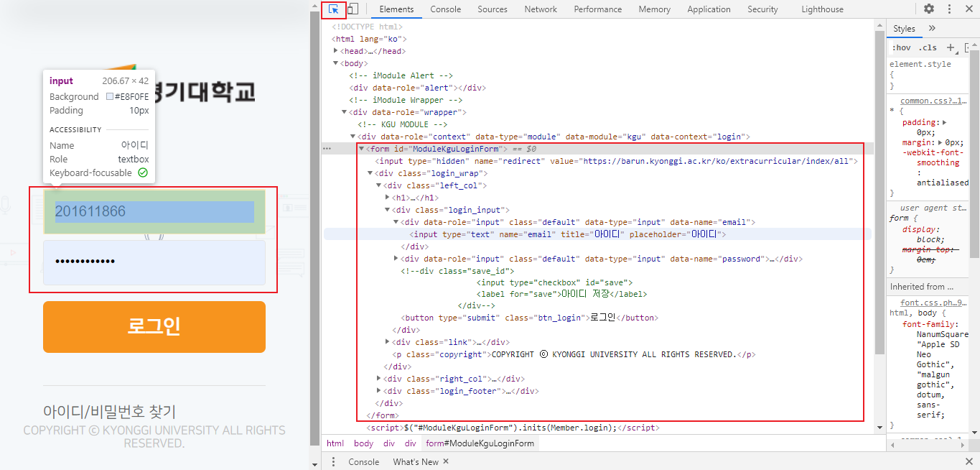
Task: Open the 아이디/비밀번호 찾기 link
Action: (109, 412)
